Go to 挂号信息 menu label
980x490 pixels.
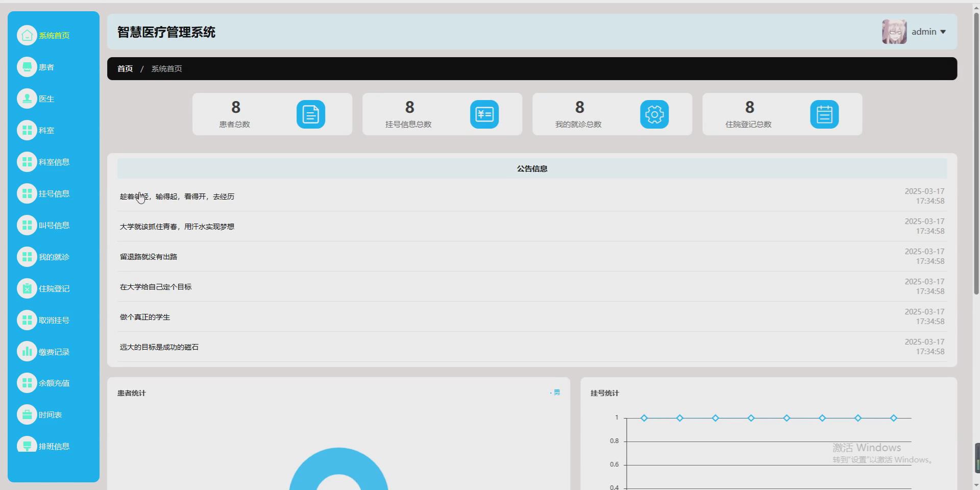click(x=54, y=193)
